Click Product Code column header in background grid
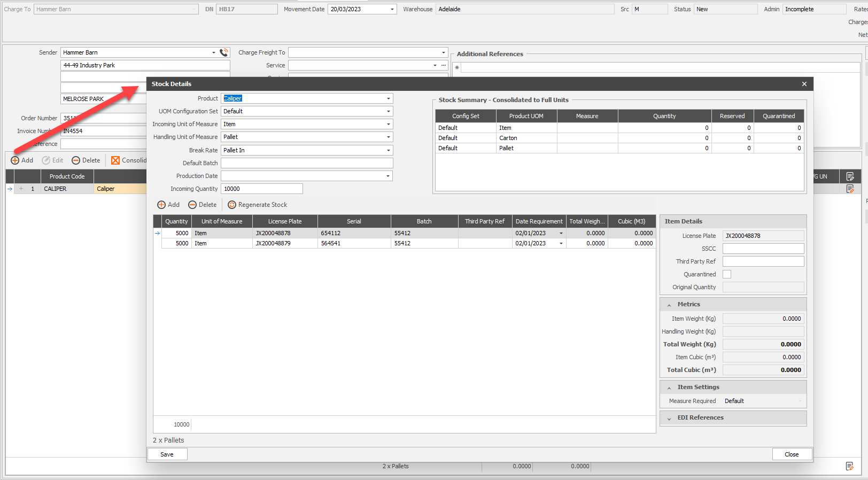Viewport: 868px width, 480px height. coord(67,176)
